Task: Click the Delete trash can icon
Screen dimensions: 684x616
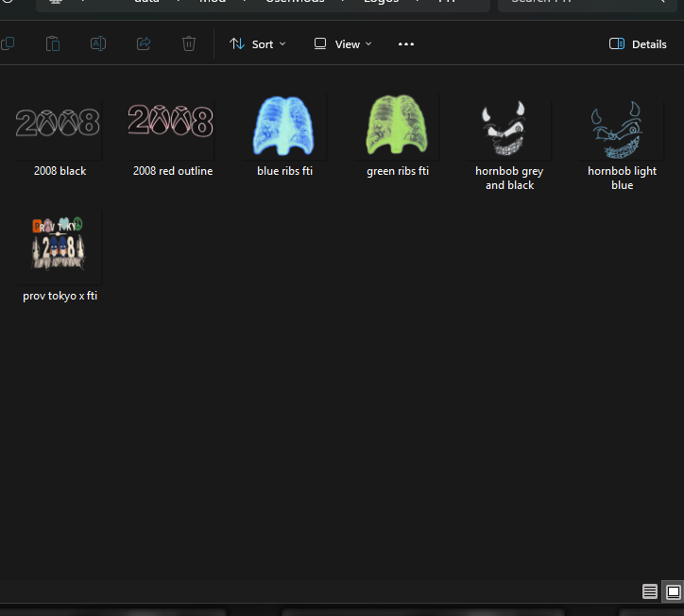Action: click(x=189, y=43)
